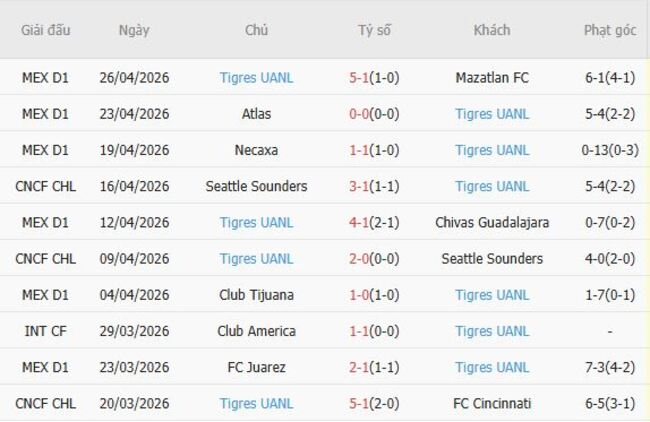Open the 2-1 score of FC Juarez match
The image size is (650, 422).
click(374, 367)
